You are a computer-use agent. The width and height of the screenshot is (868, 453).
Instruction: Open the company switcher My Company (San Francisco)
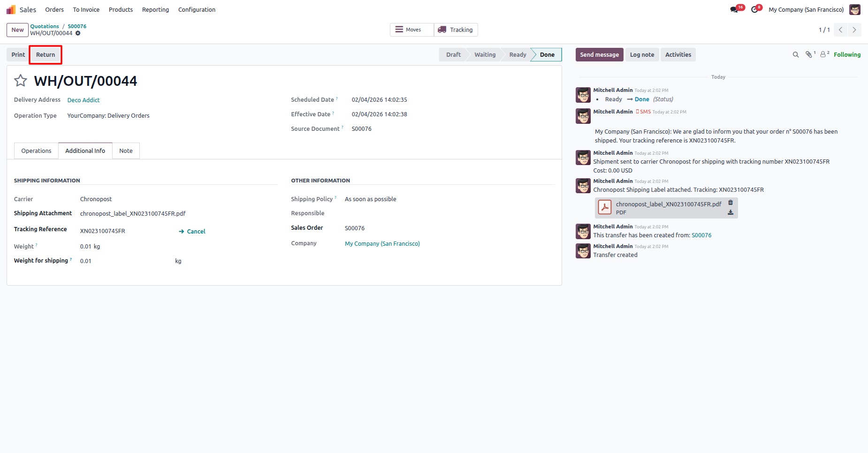pyautogui.click(x=806, y=9)
